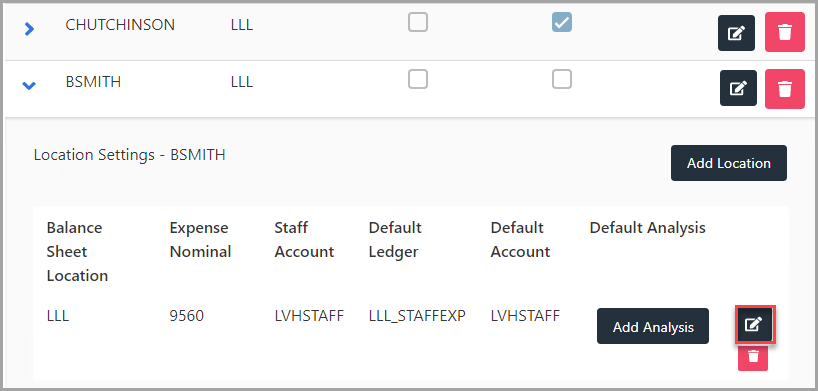Click the Add Analysis button
Screen dimensions: 818x391
pos(653,326)
